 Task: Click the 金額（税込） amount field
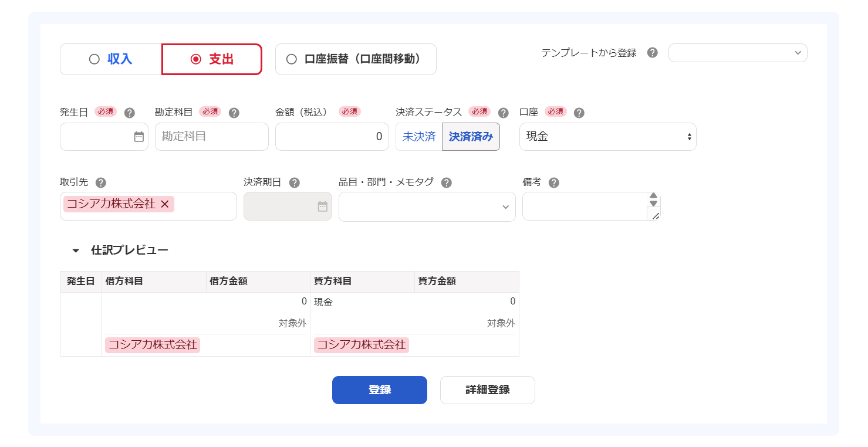click(x=332, y=137)
